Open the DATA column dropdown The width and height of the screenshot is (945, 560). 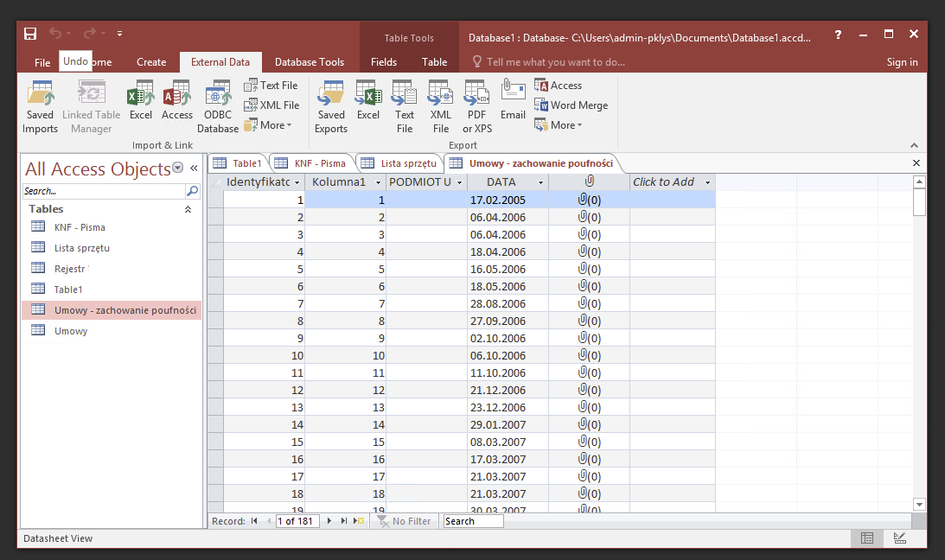click(540, 181)
